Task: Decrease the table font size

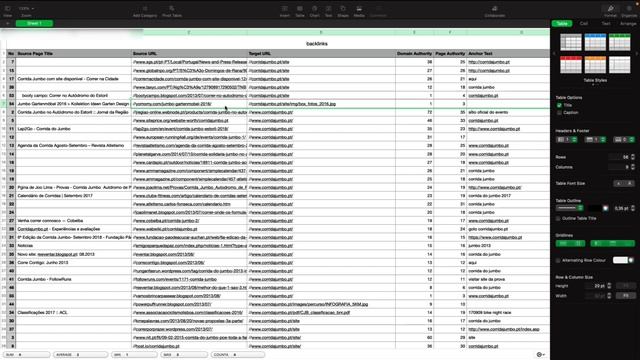Action: click(618, 183)
